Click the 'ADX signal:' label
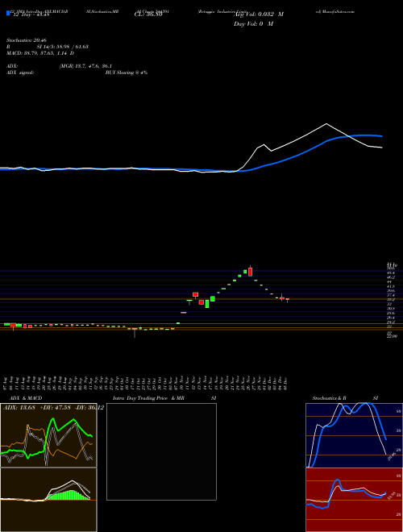 (x=19, y=73)
